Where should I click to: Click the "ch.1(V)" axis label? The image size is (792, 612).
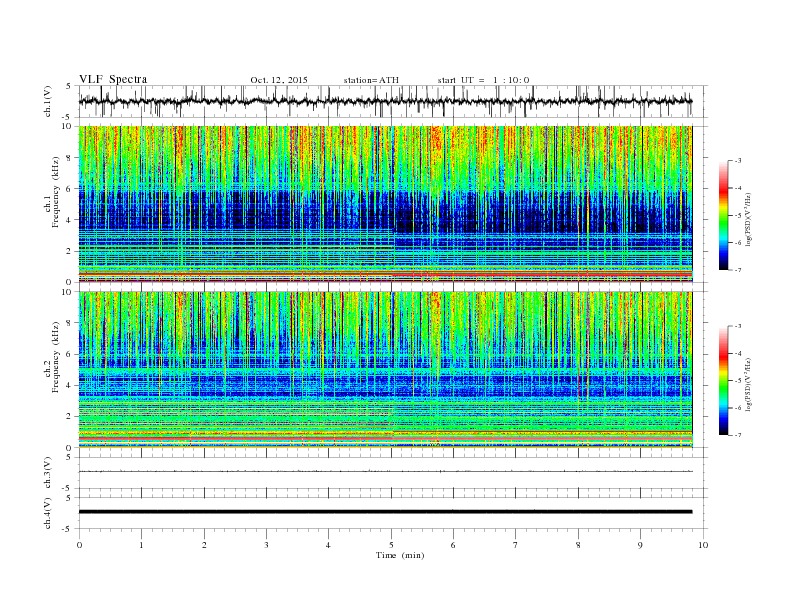pos(48,101)
